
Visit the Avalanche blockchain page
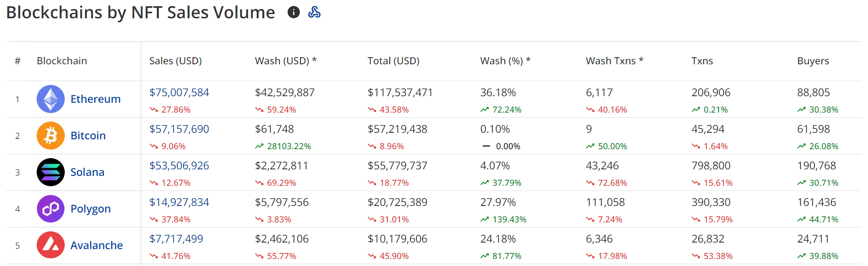(x=96, y=245)
